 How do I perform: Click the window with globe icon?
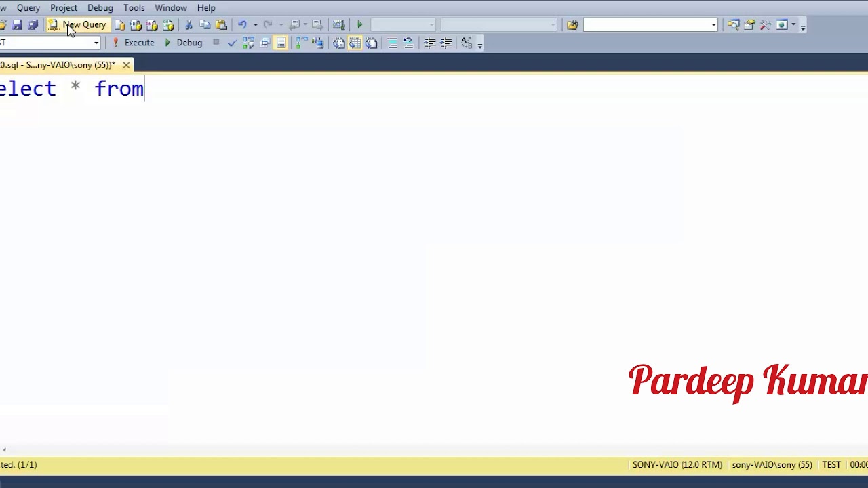782,25
